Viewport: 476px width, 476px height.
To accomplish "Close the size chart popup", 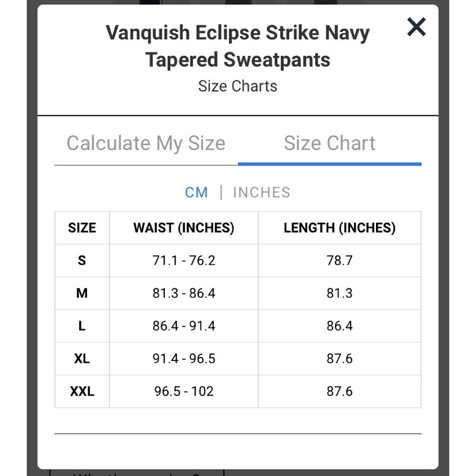I will [416, 27].
